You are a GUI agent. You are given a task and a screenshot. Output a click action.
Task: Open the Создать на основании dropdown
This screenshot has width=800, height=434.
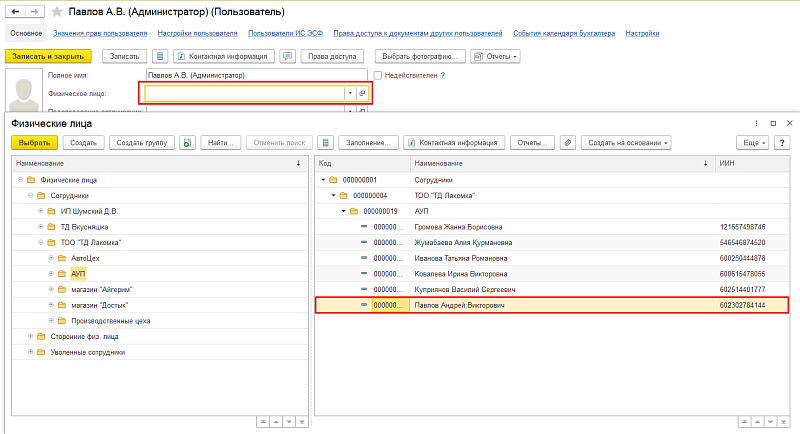click(626, 143)
